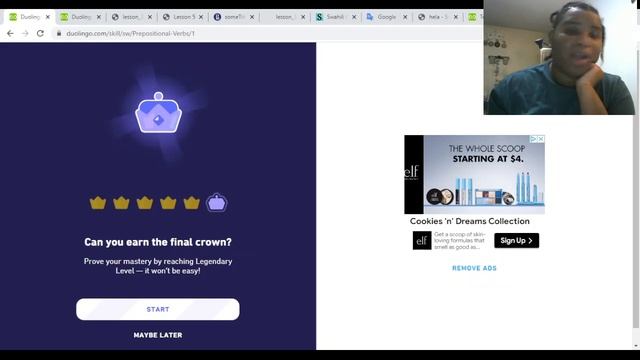Click the duolingo.com address bar URL

[x=130, y=33]
